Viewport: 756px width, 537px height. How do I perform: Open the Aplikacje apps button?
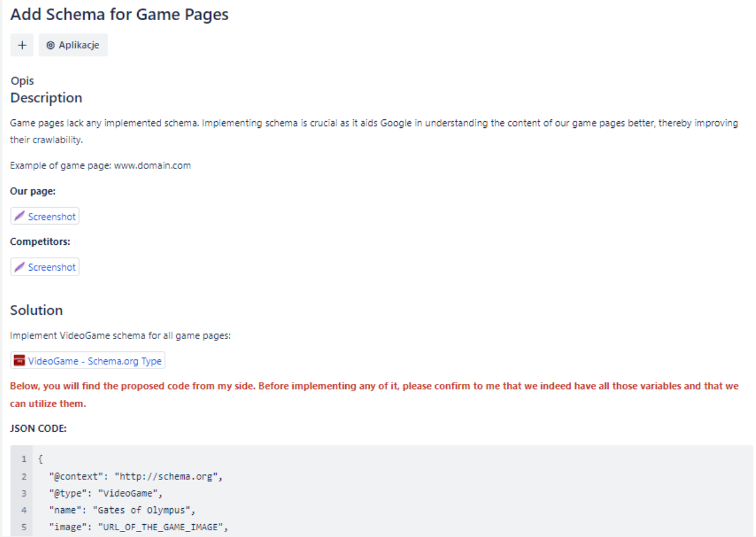pyautogui.click(x=73, y=45)
